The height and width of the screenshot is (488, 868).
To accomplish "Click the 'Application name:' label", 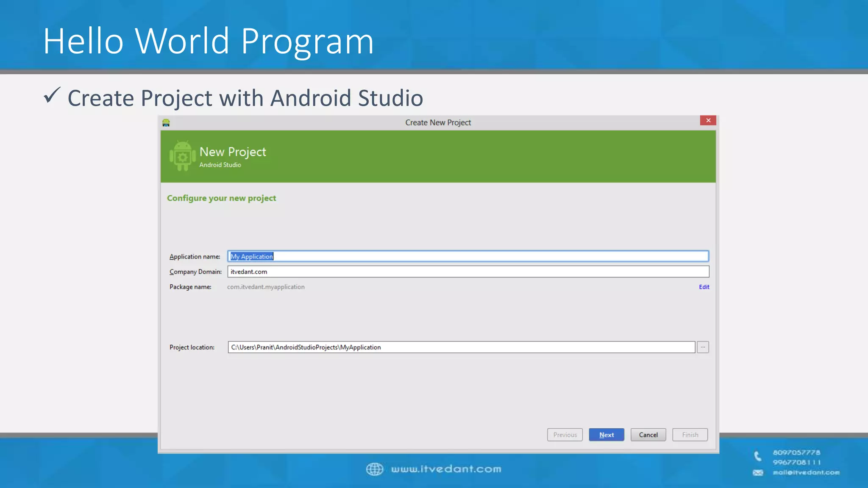I will (195, 257).
